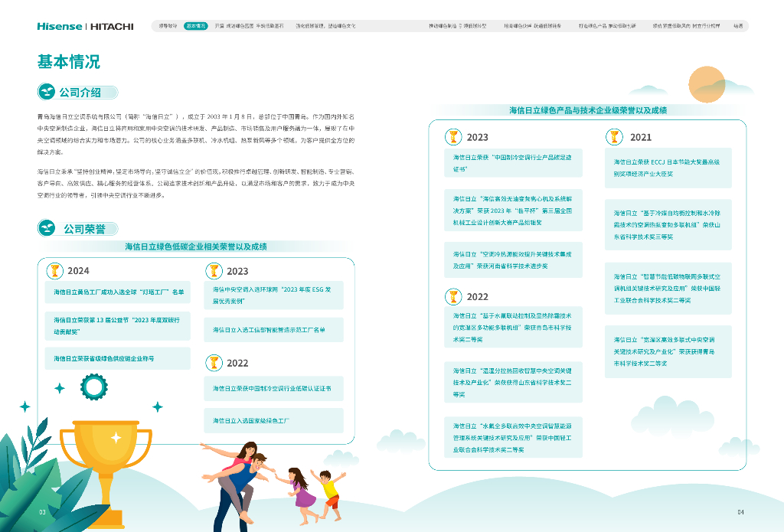Click the Hisense logo in the header
This screenshot has width=784, height=532.
59,26
